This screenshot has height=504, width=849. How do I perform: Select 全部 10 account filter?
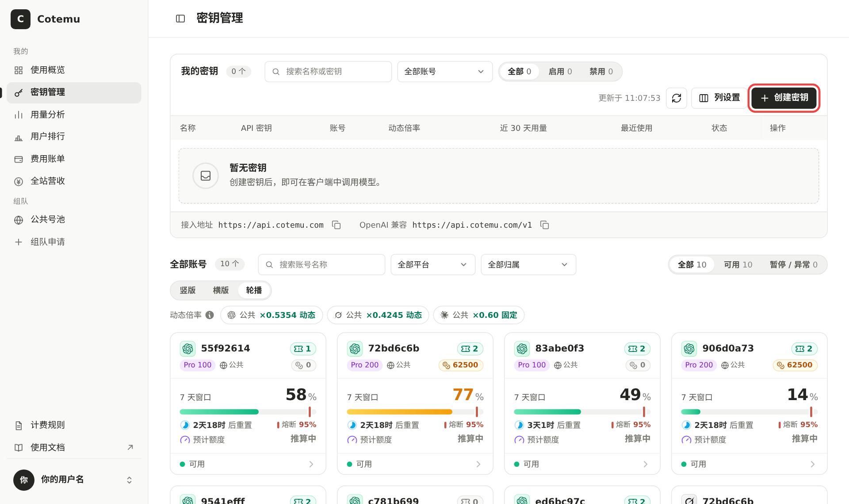click(x=692, y=265)
